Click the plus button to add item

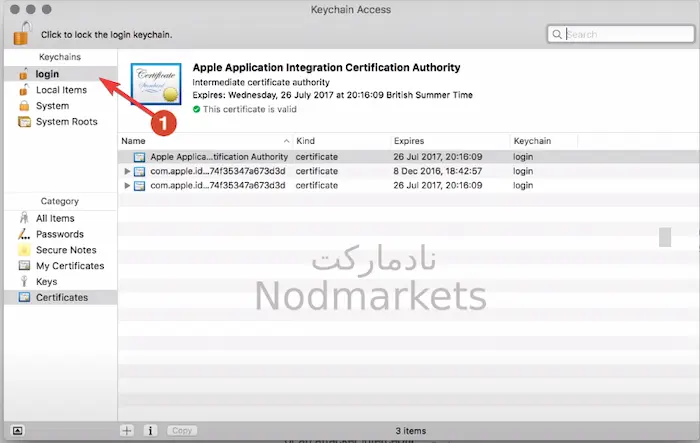click(x=127, y=430)
